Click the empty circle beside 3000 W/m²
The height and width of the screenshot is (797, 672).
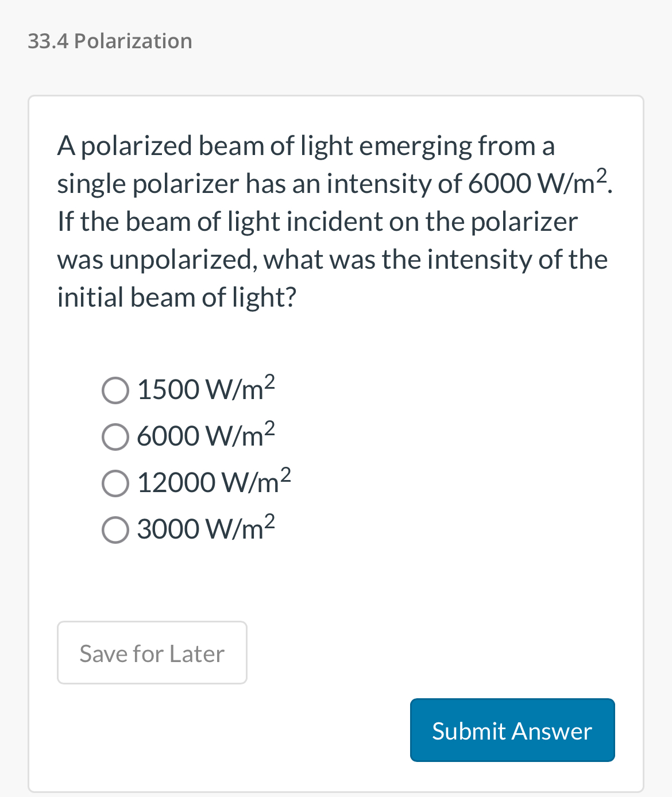click(x=115, y=530)
